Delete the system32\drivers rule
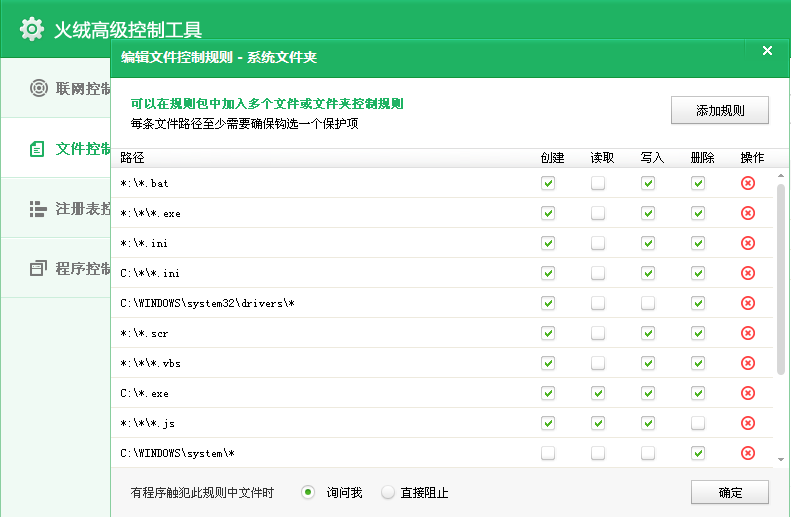791x517 pixels. point(748,303)
